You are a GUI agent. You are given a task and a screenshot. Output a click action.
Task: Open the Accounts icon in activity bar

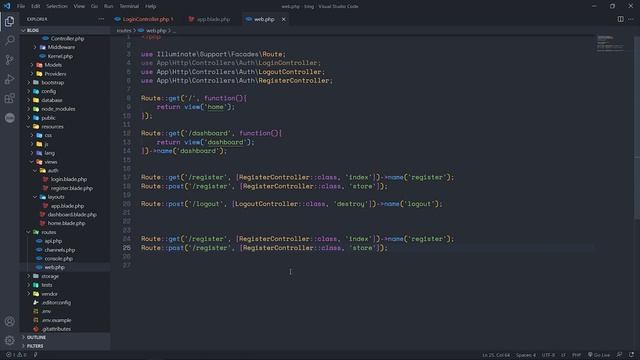click(x=9, y=322)
